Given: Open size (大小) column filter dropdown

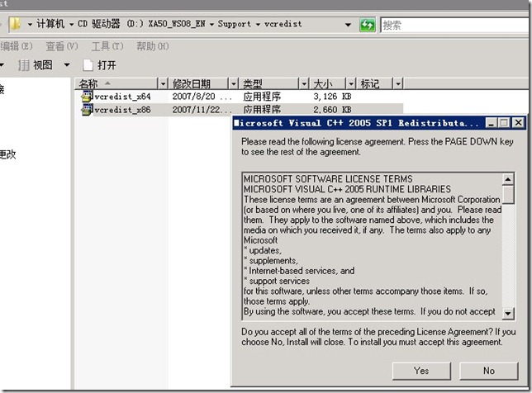Looking at the screenshot, I should tap(351, 83).
